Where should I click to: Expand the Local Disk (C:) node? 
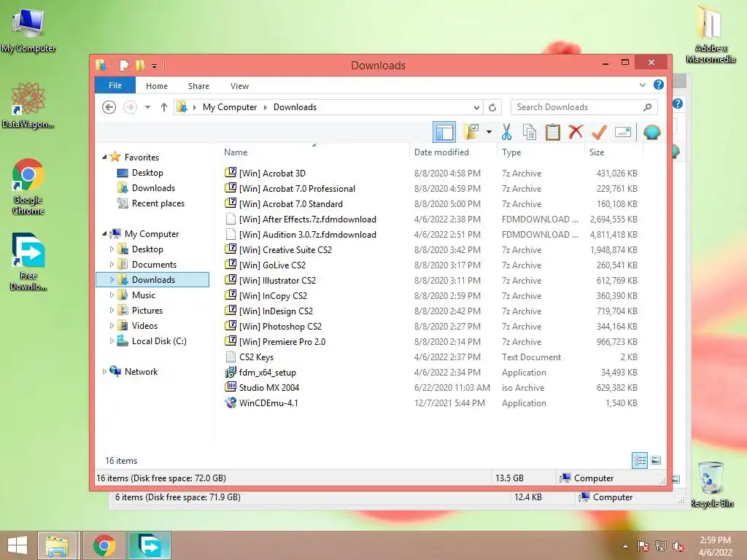click(x=112, y=341)
